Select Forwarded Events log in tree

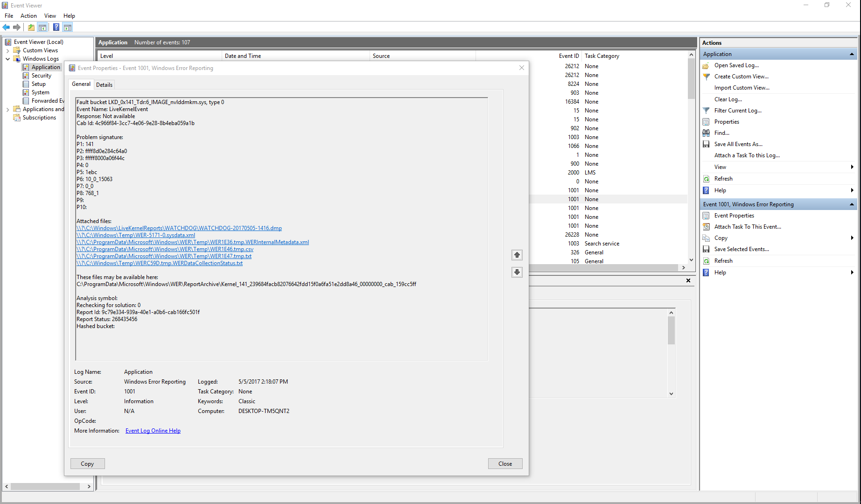[48, 101]
